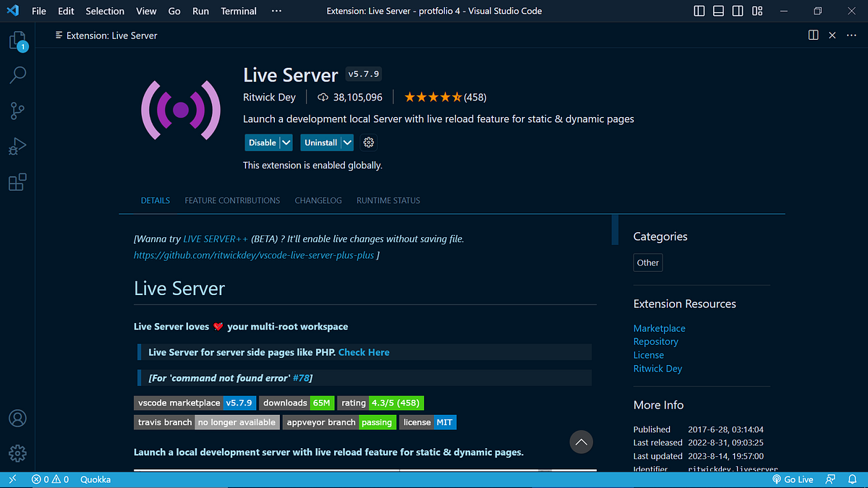Open the Repository link under Extension Resources

pos(656,341)
